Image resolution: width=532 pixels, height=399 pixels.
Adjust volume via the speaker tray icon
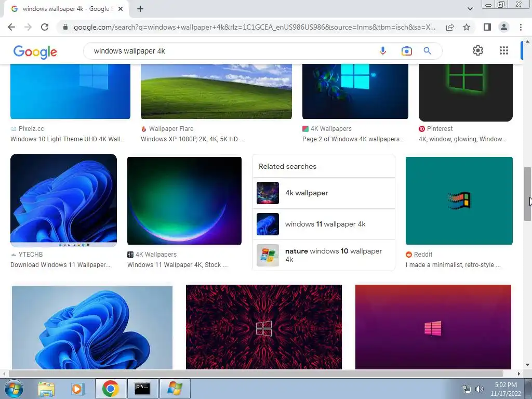tap(480, 389)
